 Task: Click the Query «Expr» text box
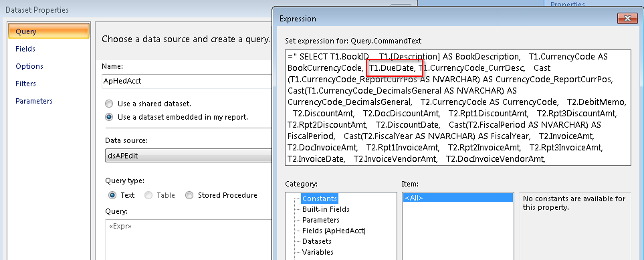tap(188, 239)
